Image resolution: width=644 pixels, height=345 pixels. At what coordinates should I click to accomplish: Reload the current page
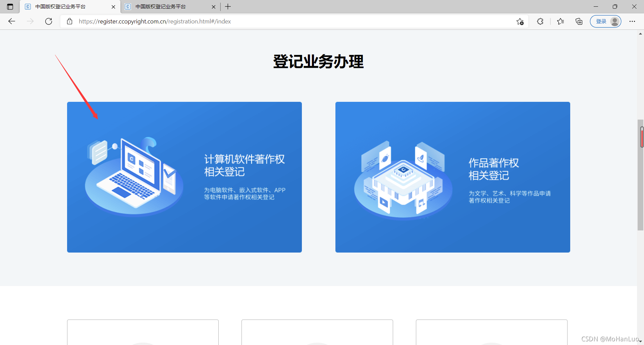click(49, 21)
